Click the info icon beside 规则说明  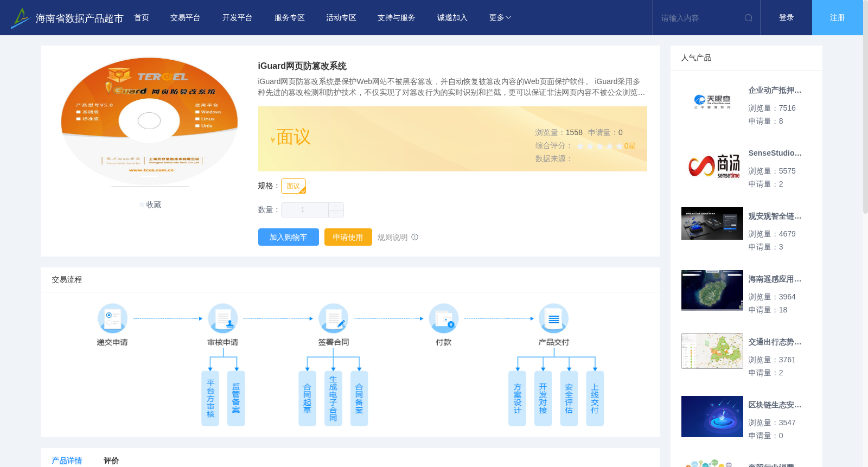point(415,237)
